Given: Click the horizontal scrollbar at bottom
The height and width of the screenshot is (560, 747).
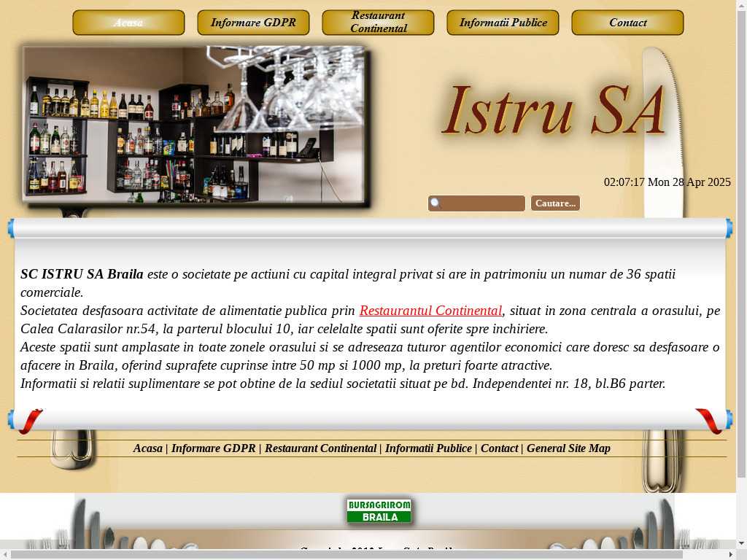Looking at the screenshot, I should click(347, 555).
